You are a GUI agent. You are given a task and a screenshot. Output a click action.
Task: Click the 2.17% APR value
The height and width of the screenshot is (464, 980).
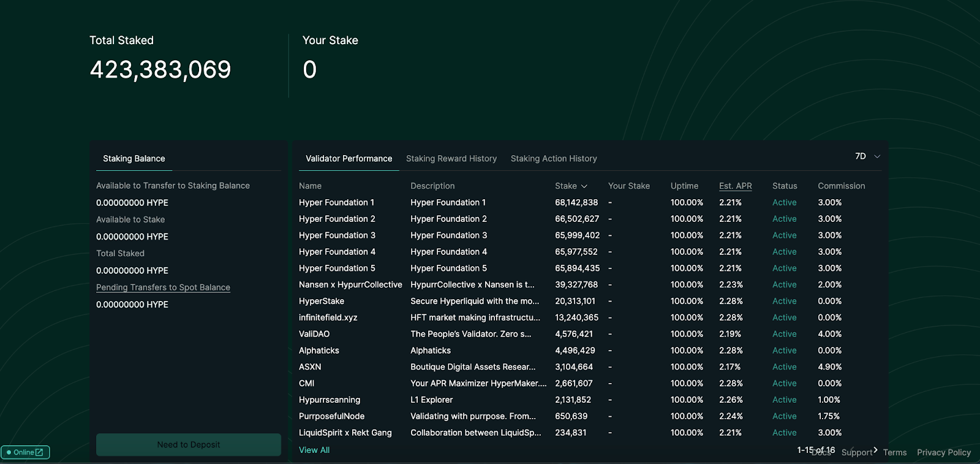(730, 367)
